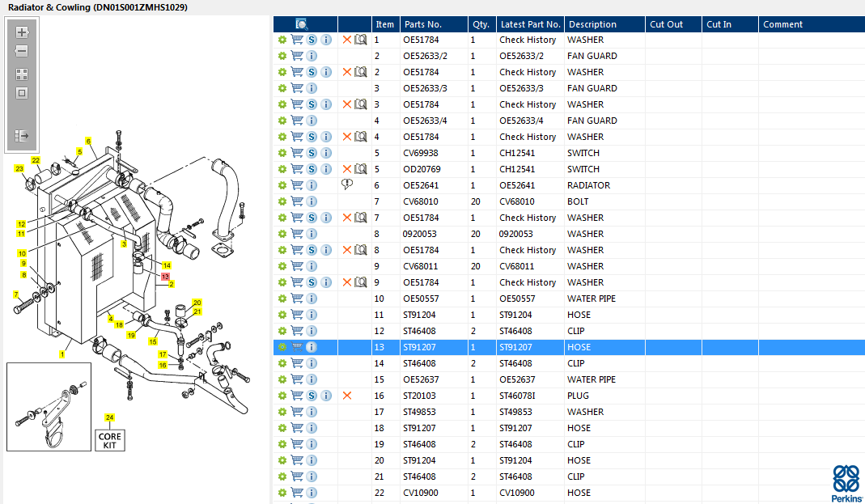This screenshot has height=504, width=865.
Task: Click latest part number ST46078I
Action: click(517, 396)
